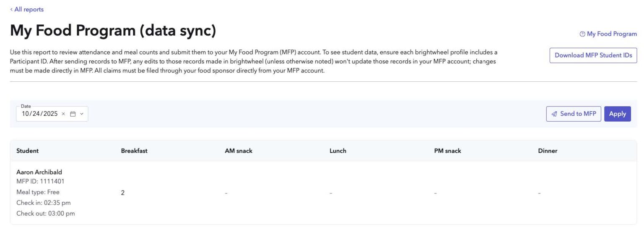The height and width of the screenshot is (232, 644).
Task: Click the paper plane icon on Send to MFP
Action: [x=554, y=114]
